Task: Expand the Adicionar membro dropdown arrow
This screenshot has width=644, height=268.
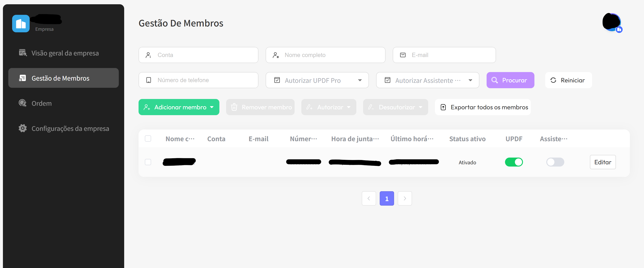Action: coord(212,107)
